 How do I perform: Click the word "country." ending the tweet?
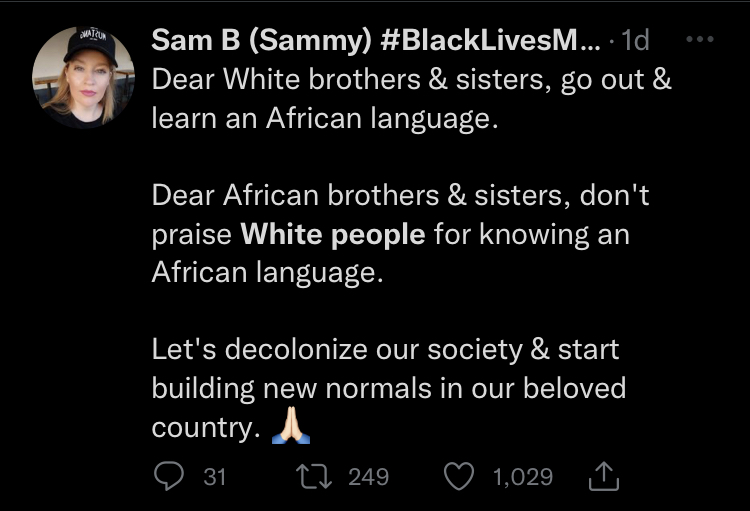[x=205, y=427]
